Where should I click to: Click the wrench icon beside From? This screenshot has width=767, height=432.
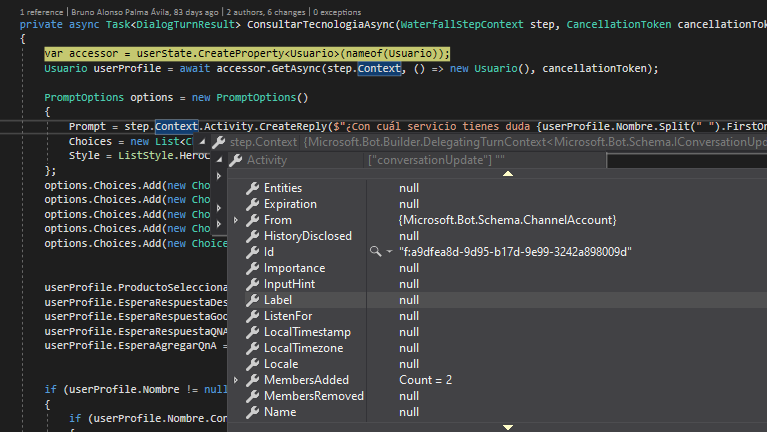coord(252,220)
